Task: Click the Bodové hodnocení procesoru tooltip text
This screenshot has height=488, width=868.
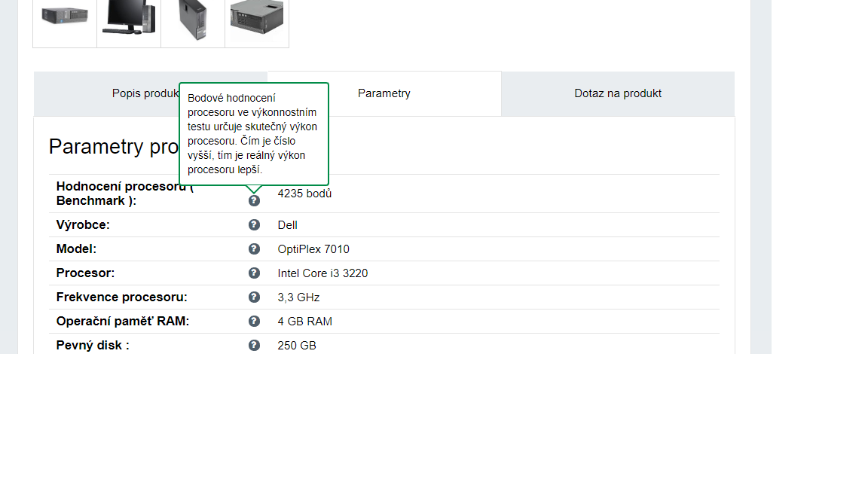Action: click(x=252, y=134)
